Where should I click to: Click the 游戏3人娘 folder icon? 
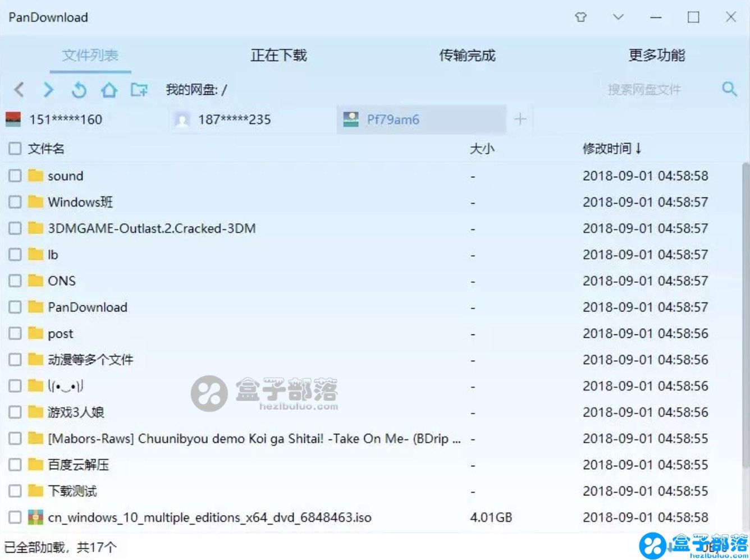pyautogui.click(x=35, y=412)
